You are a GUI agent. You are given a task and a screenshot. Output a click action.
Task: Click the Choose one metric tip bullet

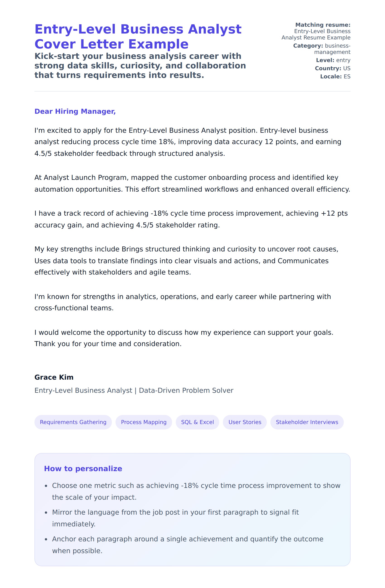click(196, 492)
